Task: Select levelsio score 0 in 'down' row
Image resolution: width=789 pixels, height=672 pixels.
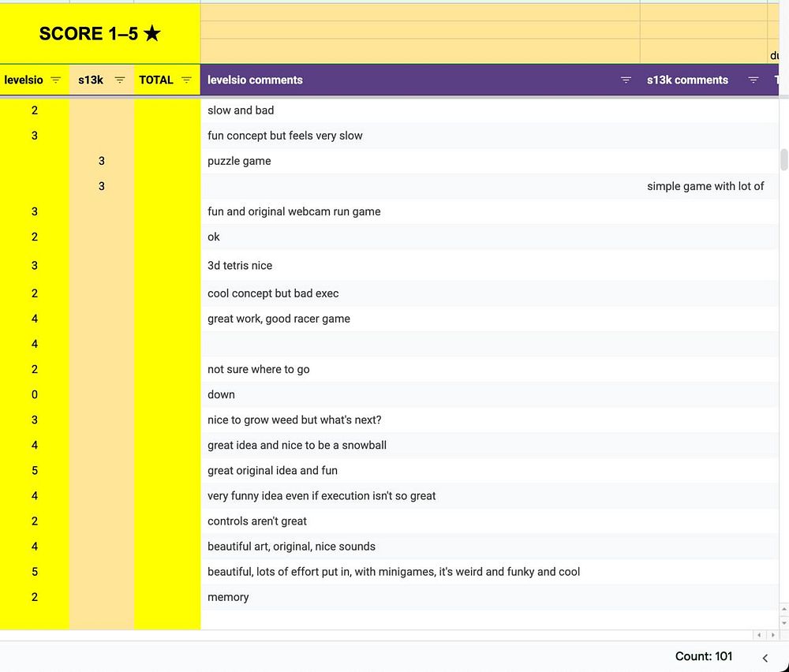Action: 34,394
